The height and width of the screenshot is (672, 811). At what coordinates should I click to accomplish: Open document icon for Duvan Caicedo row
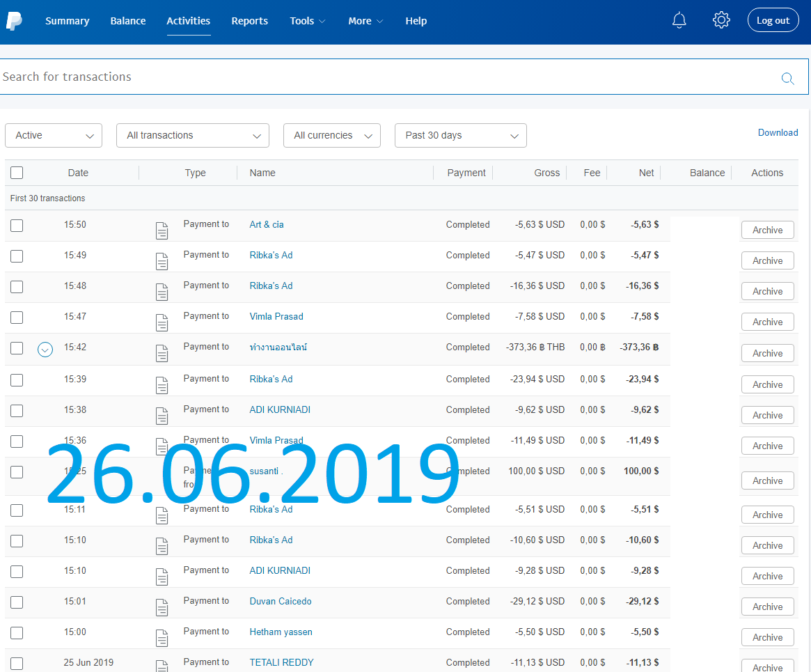tap(162, 607)
